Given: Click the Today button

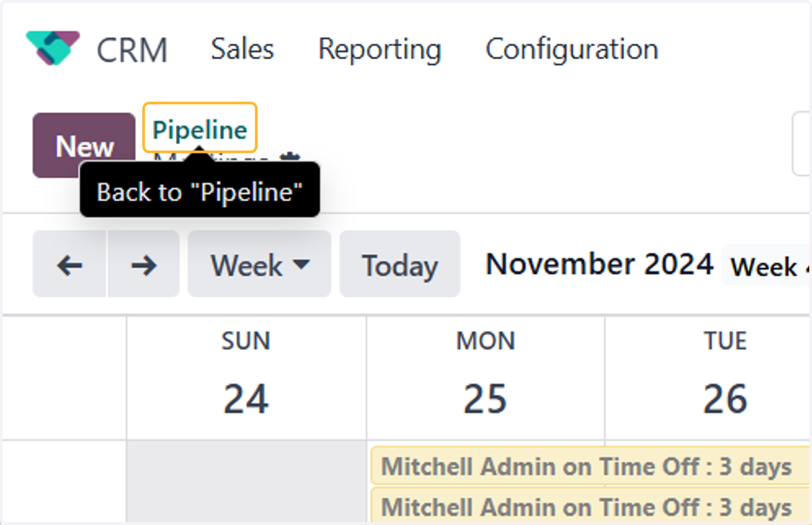Looking at the screenshot, I should 400,264.
